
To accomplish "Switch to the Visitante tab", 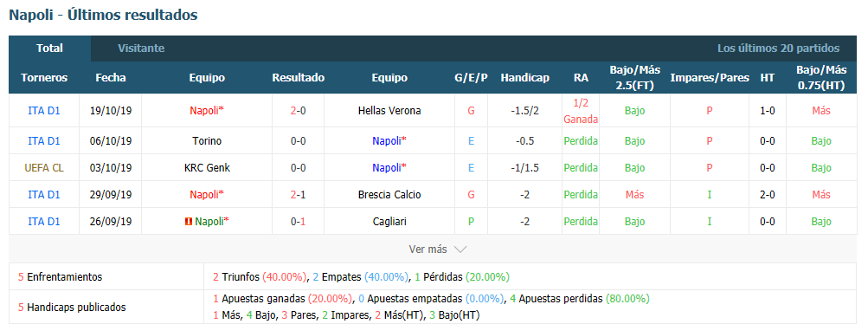I will tap(141, 49).
